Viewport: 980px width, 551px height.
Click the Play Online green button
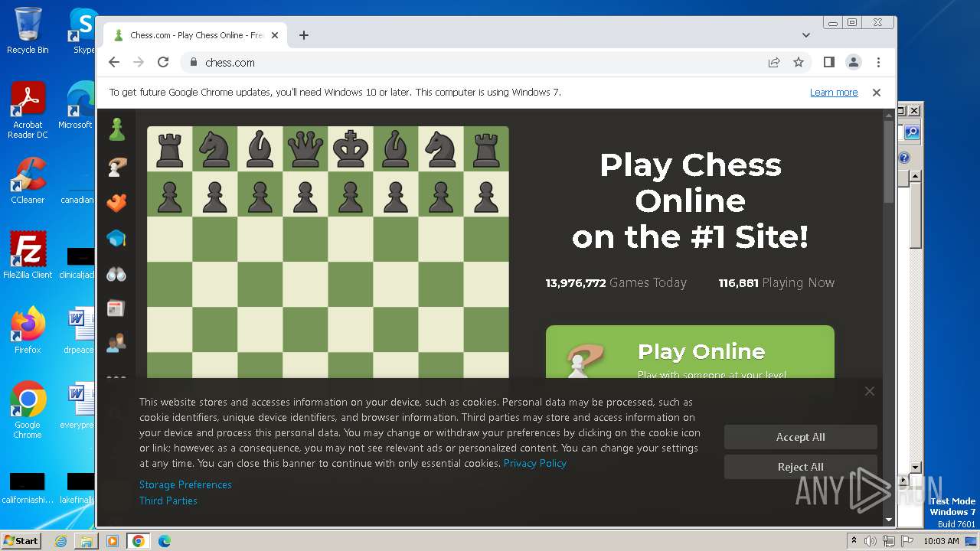point(690,352)
